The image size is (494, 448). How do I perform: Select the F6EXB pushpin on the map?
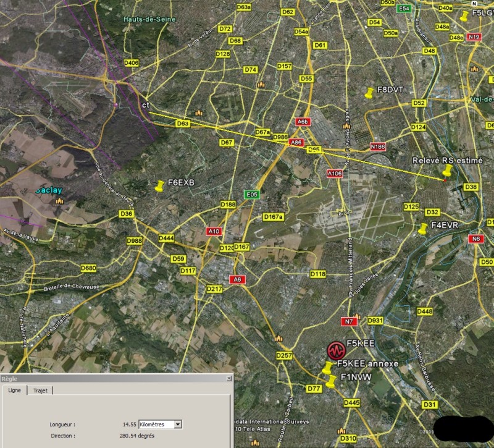tap(161, 185)
